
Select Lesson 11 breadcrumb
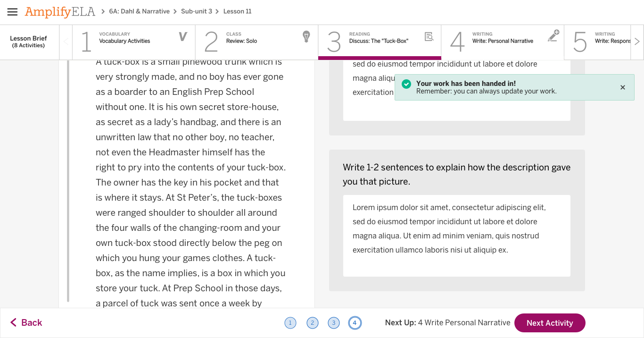pyautogui.click(x=237, y=11)
